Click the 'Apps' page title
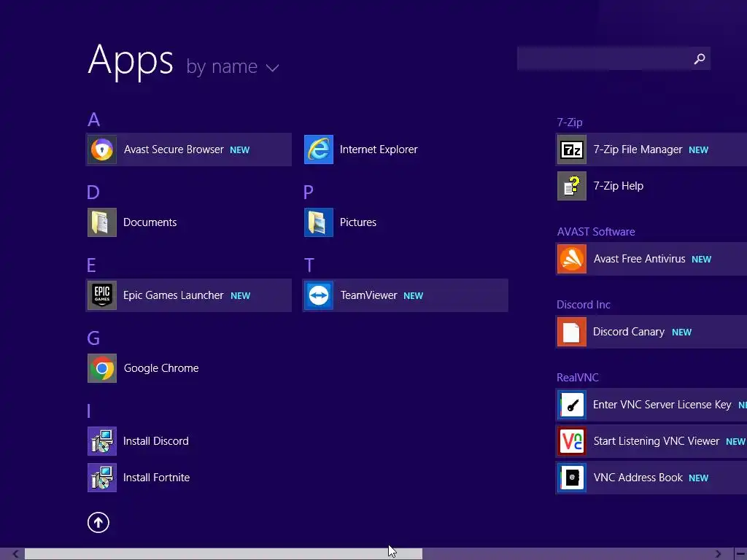 131,60
